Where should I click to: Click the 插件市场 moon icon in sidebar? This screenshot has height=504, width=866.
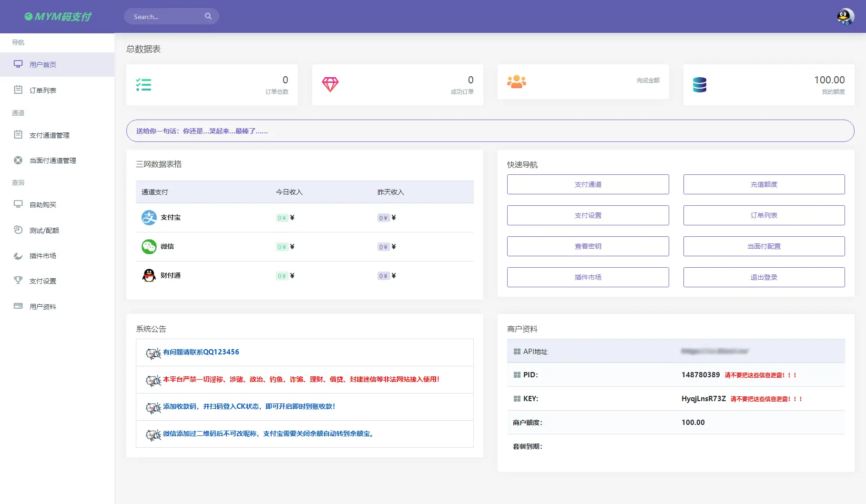click(x=18, y=255)
